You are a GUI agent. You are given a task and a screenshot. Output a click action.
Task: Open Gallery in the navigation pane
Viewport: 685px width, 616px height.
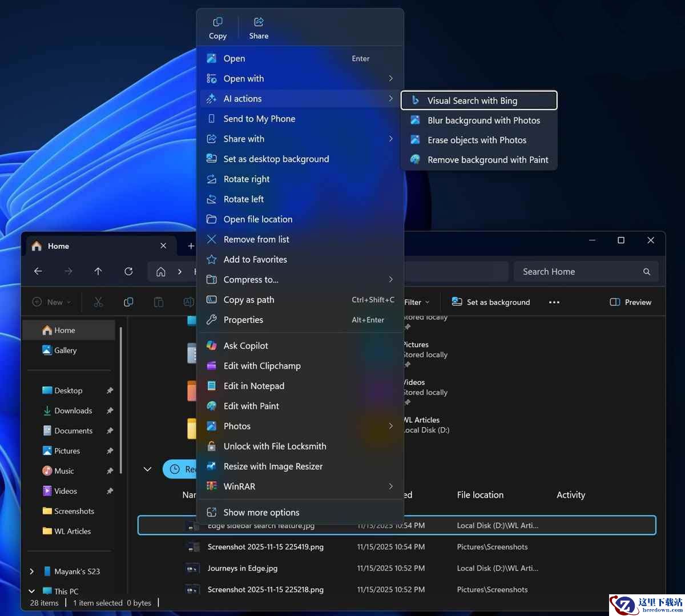click(65, 351)
